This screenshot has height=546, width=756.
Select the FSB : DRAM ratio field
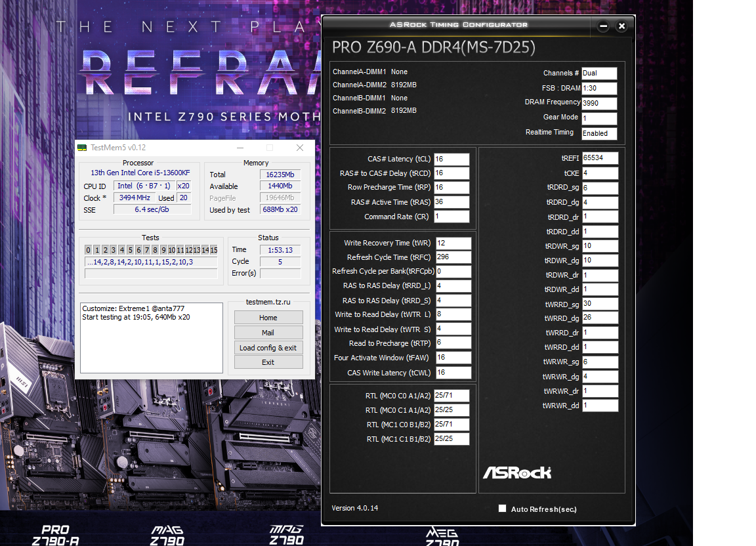point(599,89)
